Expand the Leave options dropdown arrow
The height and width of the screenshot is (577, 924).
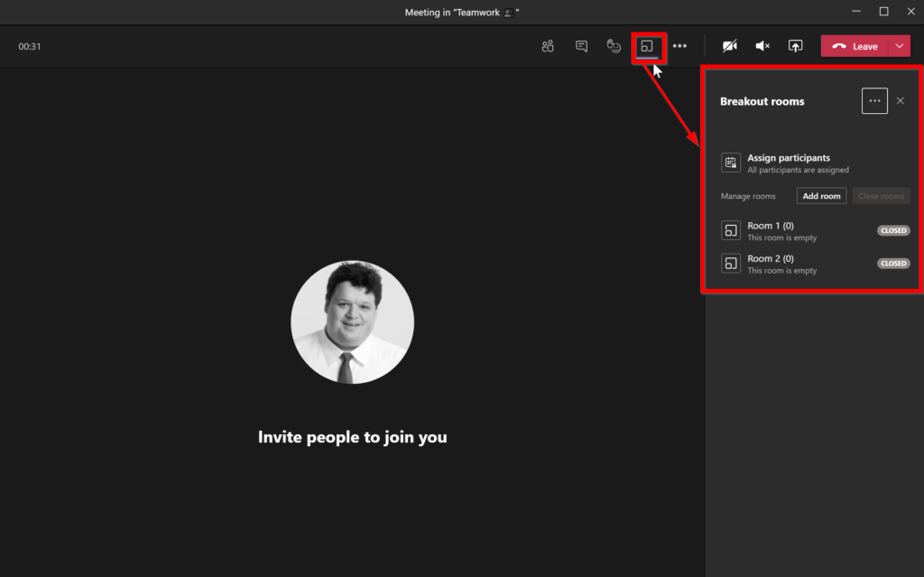pyautogui.click(x=900, y=46)
